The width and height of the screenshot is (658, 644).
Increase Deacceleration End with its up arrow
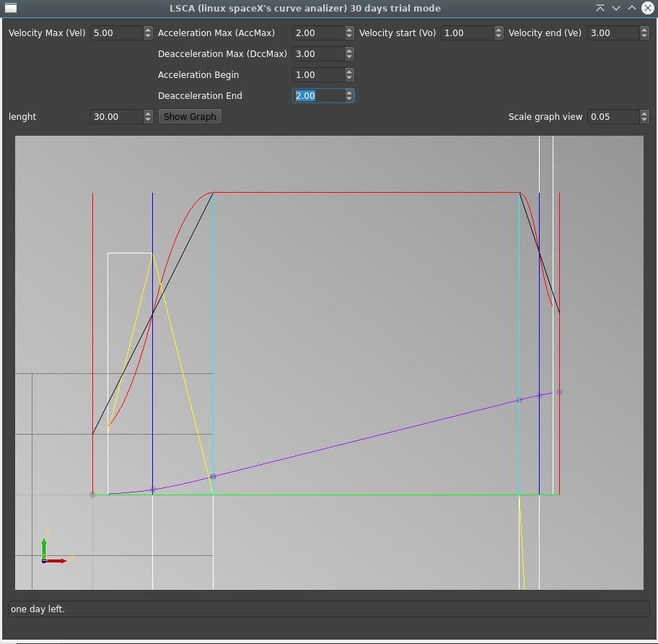tap(349, 92)
